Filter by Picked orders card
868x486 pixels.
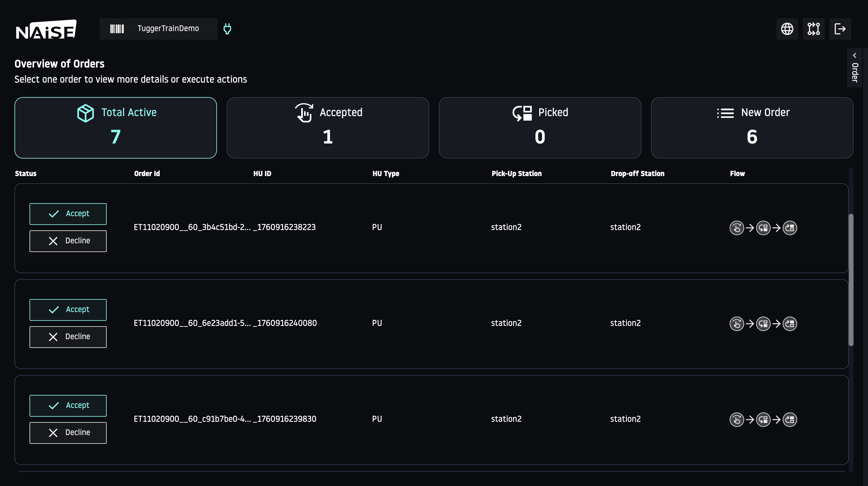click(539, 128)
